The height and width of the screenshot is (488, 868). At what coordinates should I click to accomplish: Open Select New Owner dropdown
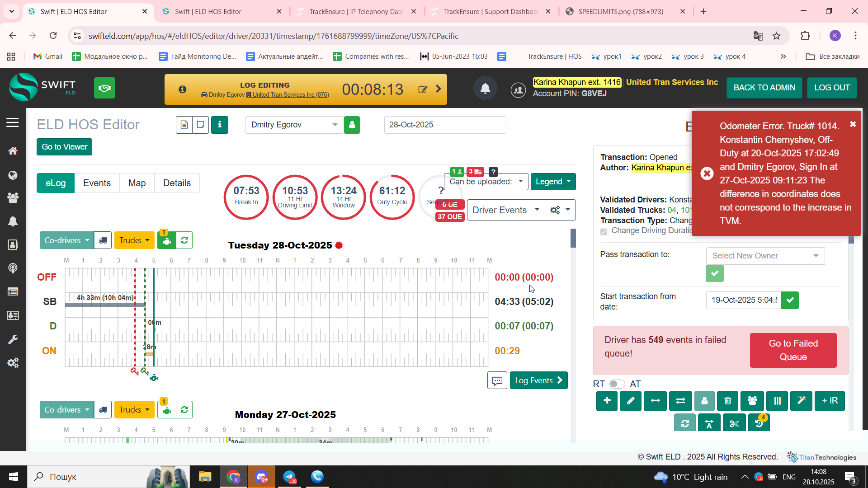point(765,256)
